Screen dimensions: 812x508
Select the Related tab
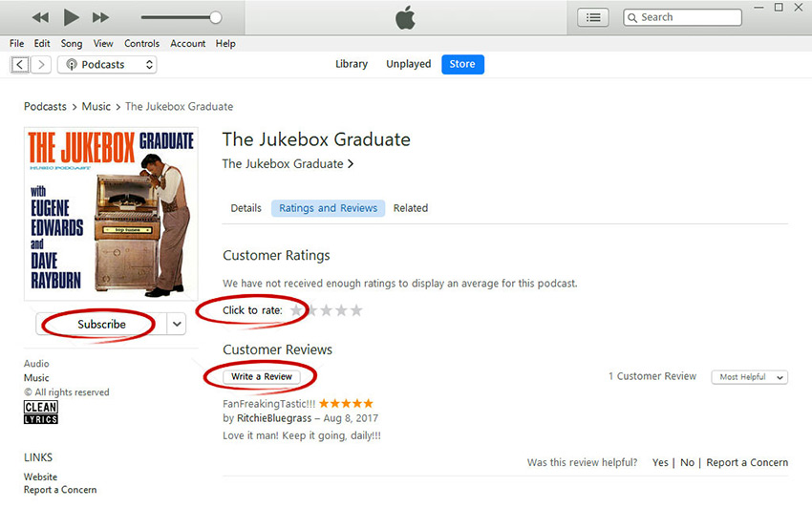pyautogui.click(x=410, y=208)
